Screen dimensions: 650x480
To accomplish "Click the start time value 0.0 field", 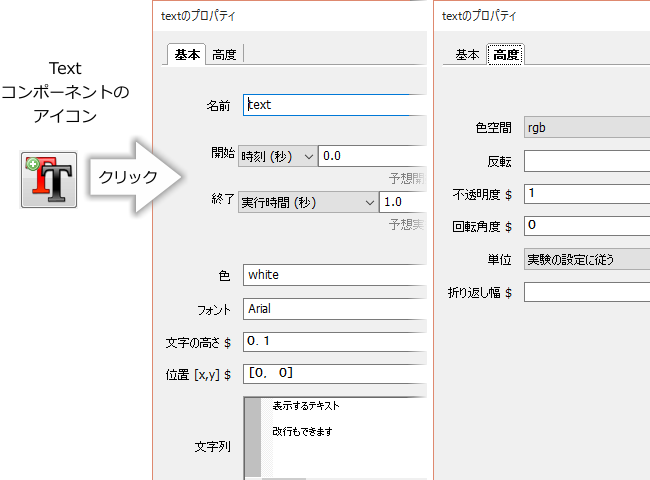I will click(x=373, y=156).
